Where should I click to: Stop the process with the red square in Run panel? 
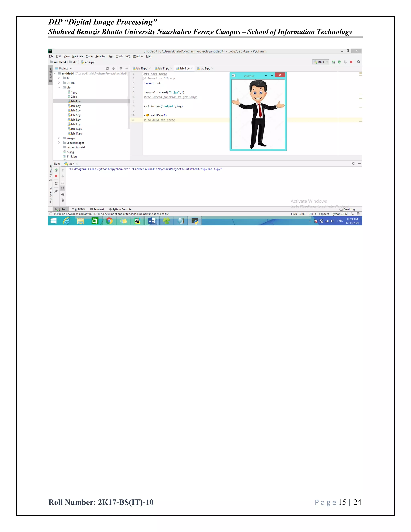tap(56, 176)
